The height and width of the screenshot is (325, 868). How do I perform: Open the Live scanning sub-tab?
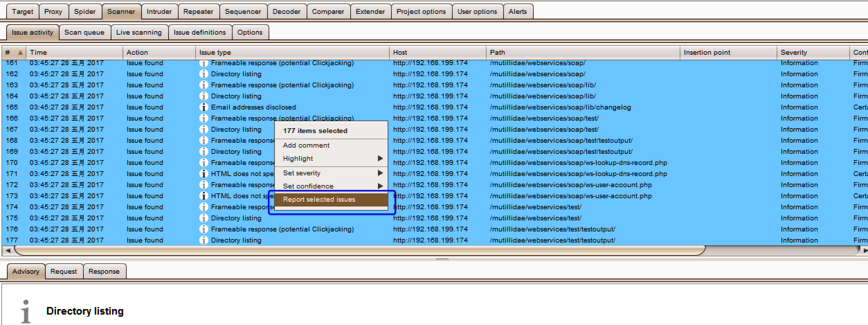point(139,32)
